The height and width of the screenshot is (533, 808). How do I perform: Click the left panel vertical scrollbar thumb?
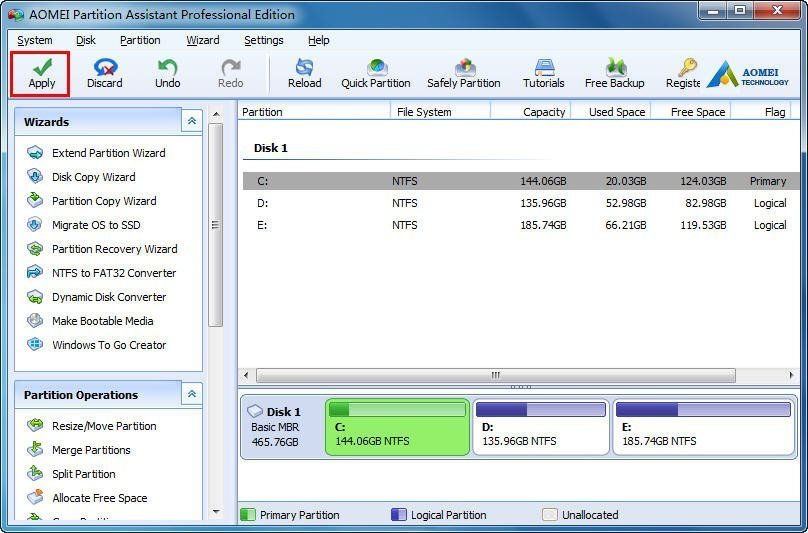[x=215, y=225]
